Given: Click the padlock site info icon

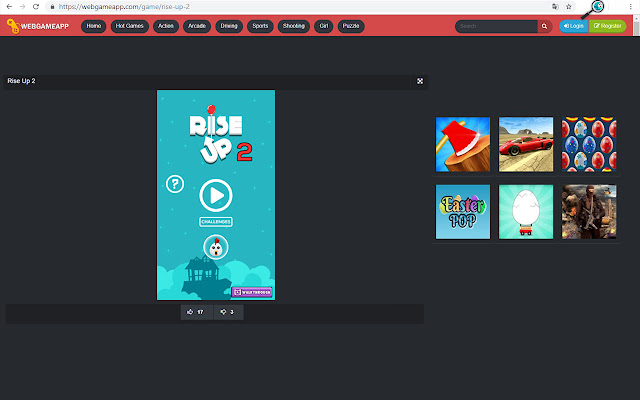Looking at the screenshot, I should tap(52, 7).
